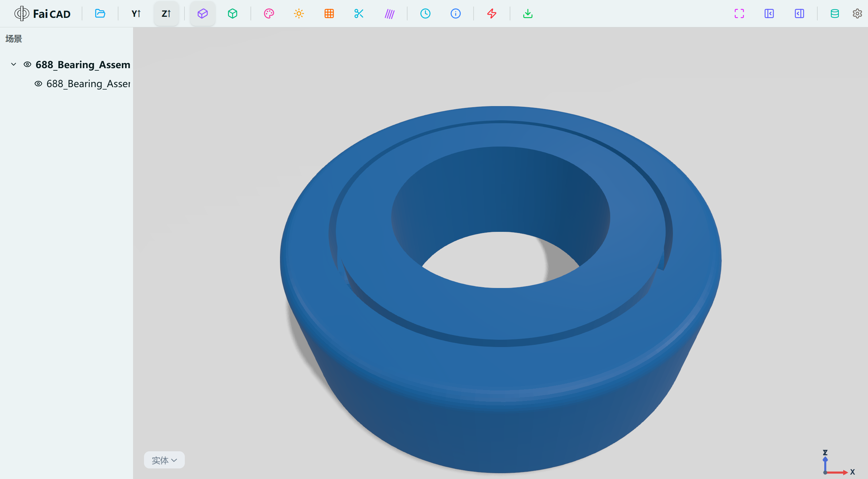Select the root 688_Bearing_Assem tree item
The height and width of the screenshot is (479, 868).
point(83,65)
